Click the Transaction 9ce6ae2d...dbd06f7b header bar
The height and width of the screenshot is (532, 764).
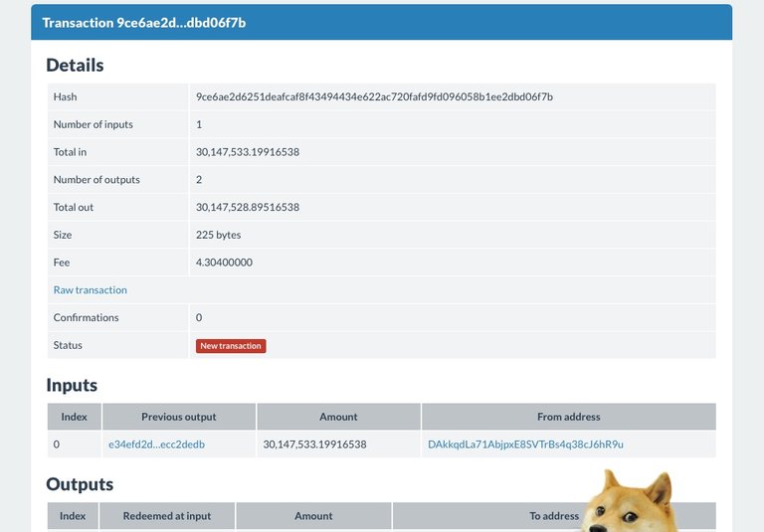click(382, 23)
